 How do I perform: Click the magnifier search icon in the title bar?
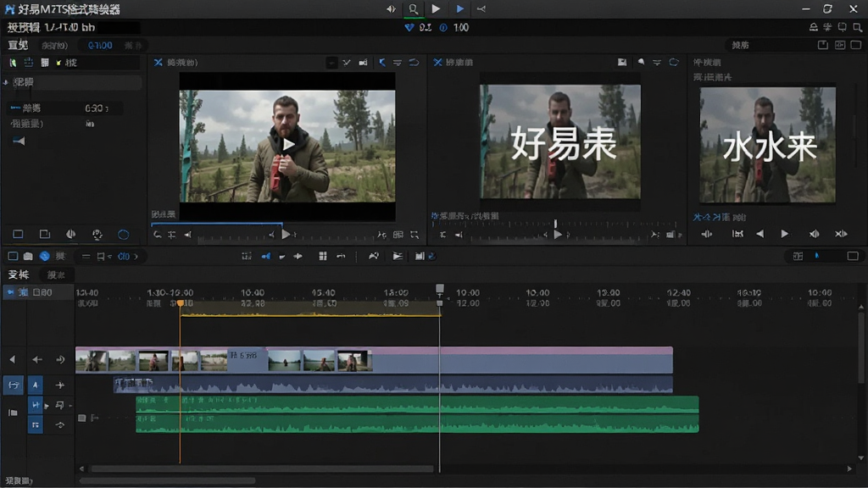413,8
